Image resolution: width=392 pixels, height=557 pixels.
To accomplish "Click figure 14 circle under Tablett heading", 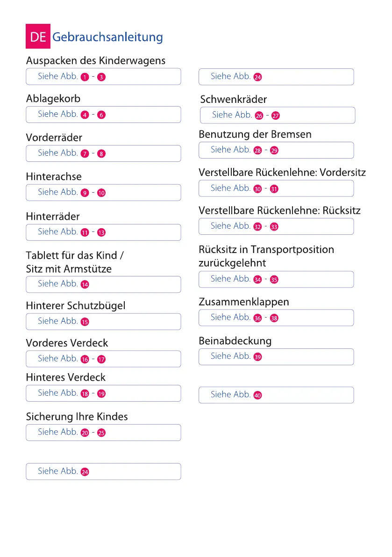I will coord(85,285).
